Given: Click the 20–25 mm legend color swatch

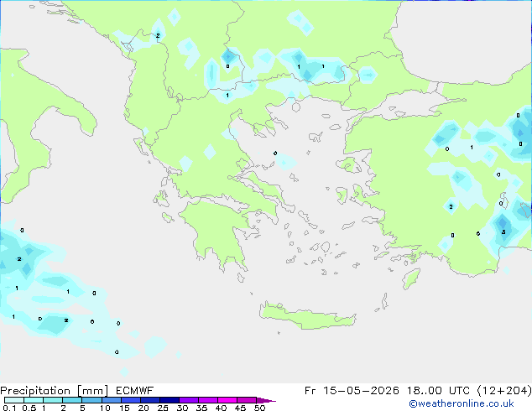Looking at the screenshot, I should 149,400.
